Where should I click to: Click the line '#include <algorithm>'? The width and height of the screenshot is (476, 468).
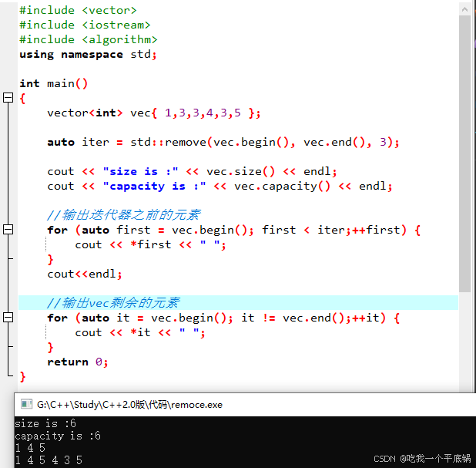click(89, 39)
